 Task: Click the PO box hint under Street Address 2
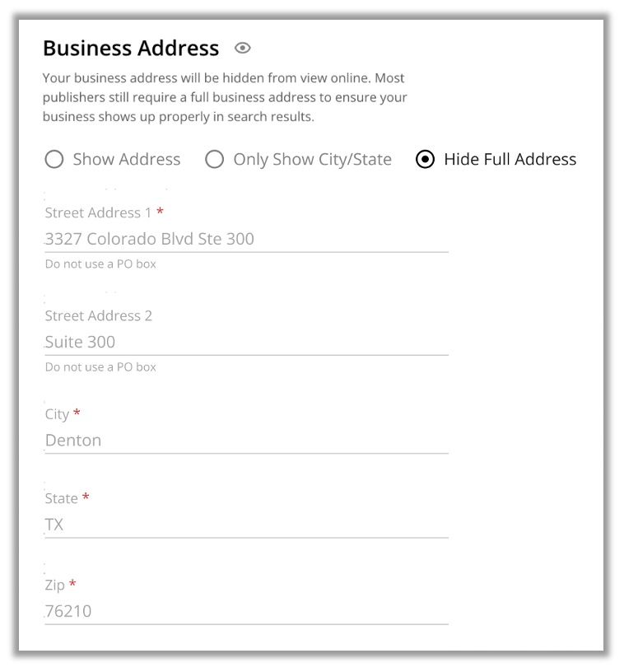pyautogui.click(x=100, y=366)
